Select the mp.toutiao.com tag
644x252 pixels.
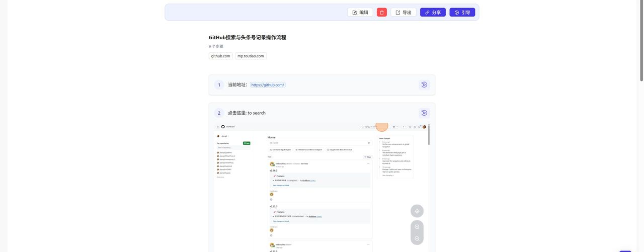tap(251, 56)
